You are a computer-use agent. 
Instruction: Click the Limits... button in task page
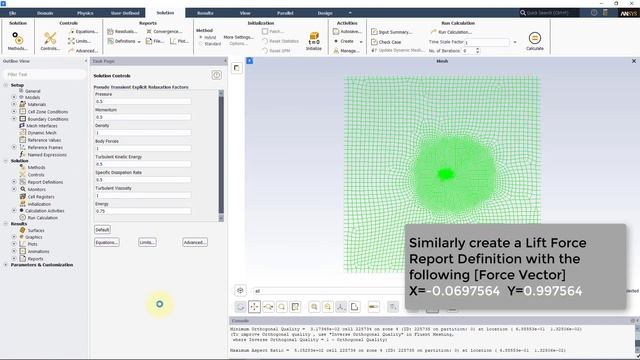tap(147, 242)
